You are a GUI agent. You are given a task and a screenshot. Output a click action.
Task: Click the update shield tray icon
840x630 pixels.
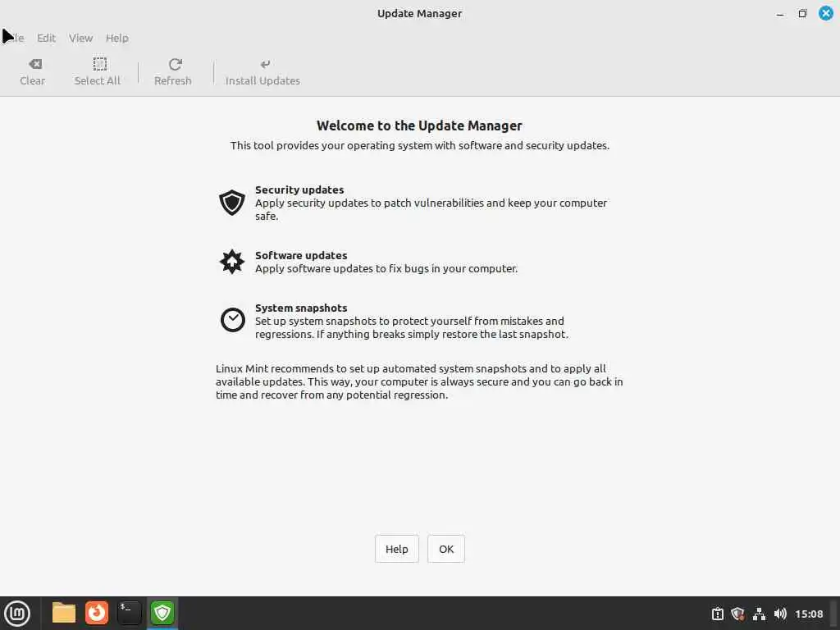[737, 614]
